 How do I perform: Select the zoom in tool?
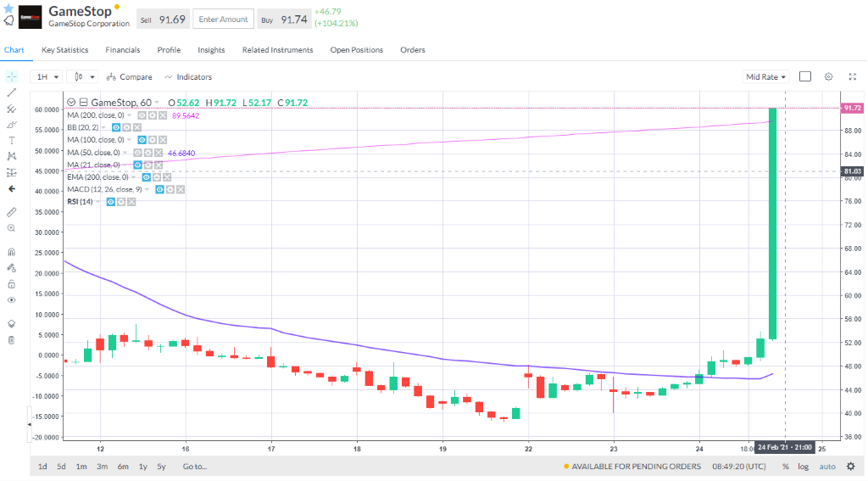point(11,228)
